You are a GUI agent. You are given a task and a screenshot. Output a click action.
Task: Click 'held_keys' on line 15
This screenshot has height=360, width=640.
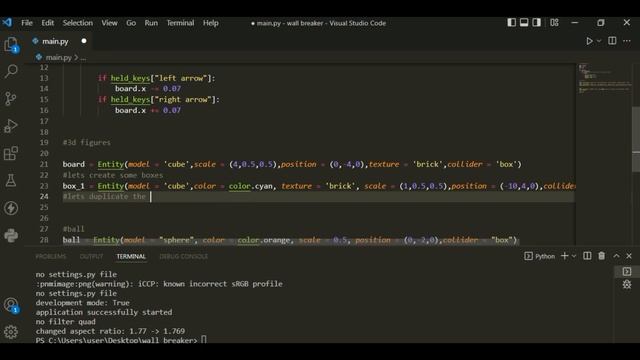130,100
